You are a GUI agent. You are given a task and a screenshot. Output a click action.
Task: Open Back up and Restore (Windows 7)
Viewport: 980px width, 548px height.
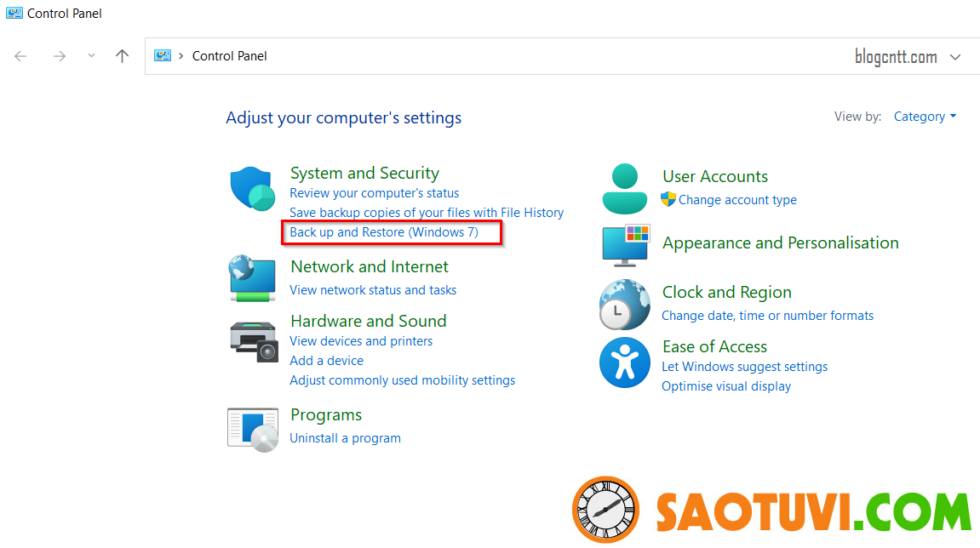pos(384,231)
